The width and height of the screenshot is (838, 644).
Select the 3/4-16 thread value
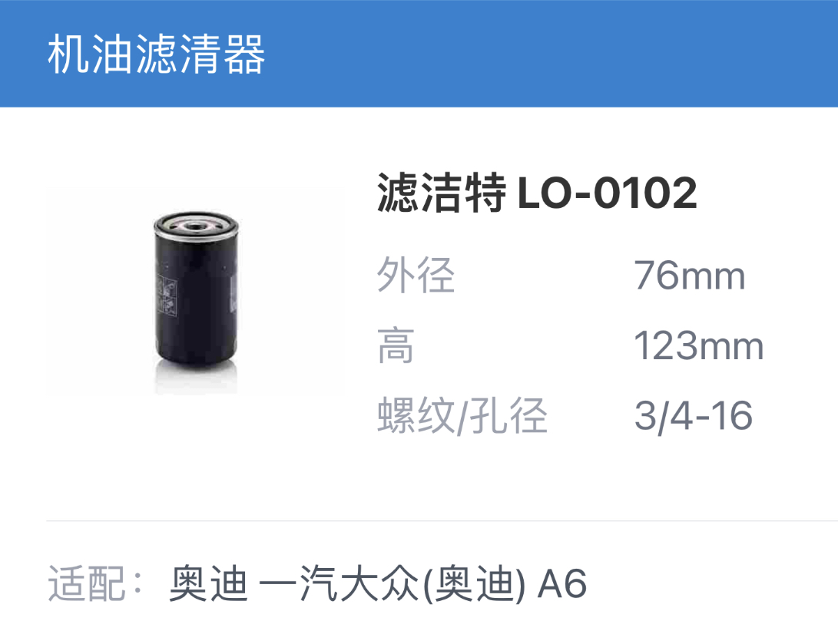(x=693, y=416)
